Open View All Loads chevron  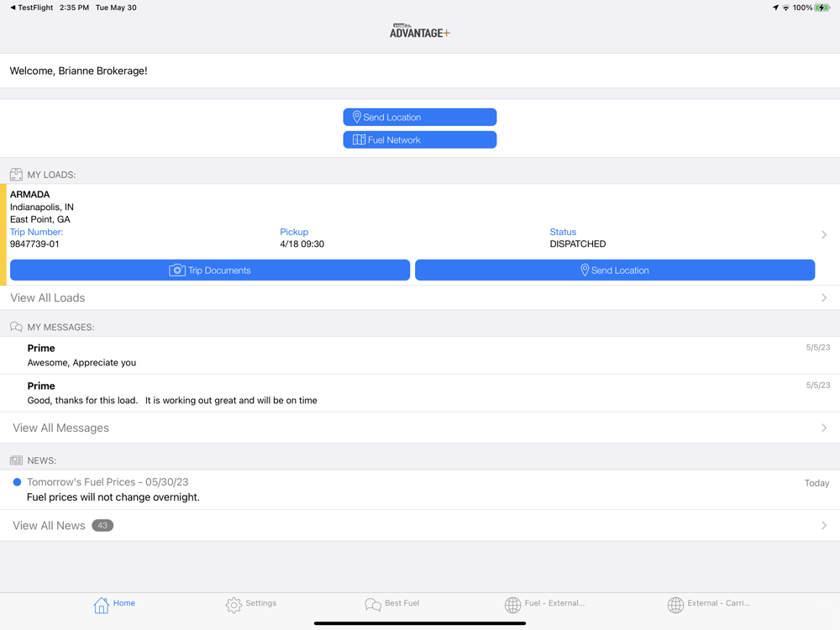click(824, 298)
